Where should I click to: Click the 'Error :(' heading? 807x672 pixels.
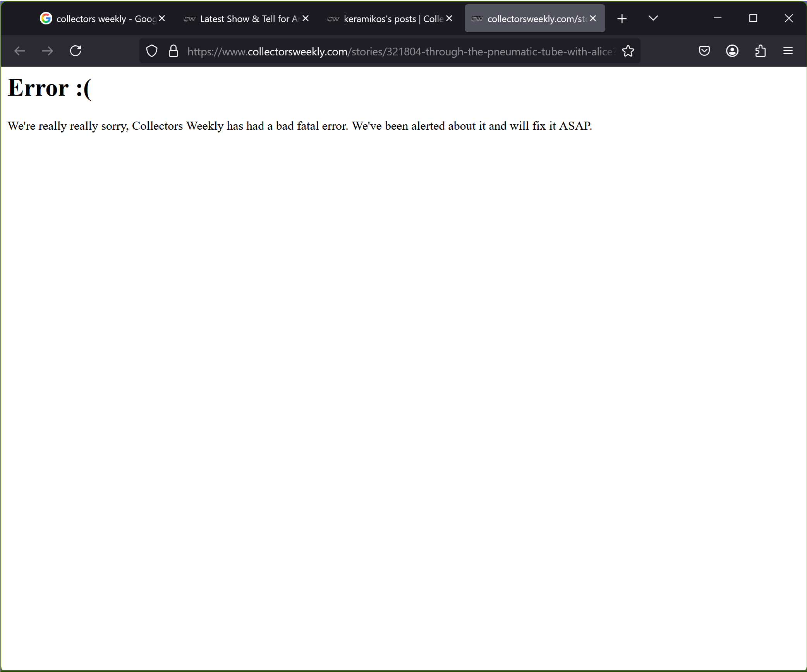[50, 88]
